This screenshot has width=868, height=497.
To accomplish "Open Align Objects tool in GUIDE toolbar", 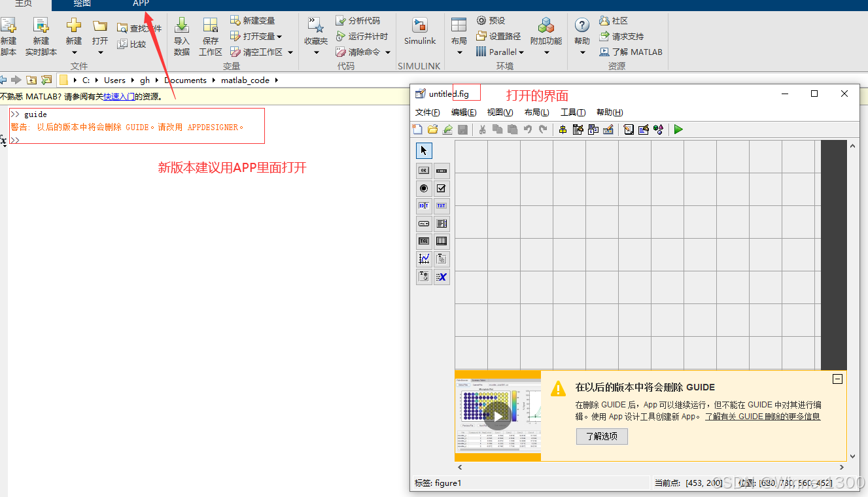I will (x=563, y=129).
